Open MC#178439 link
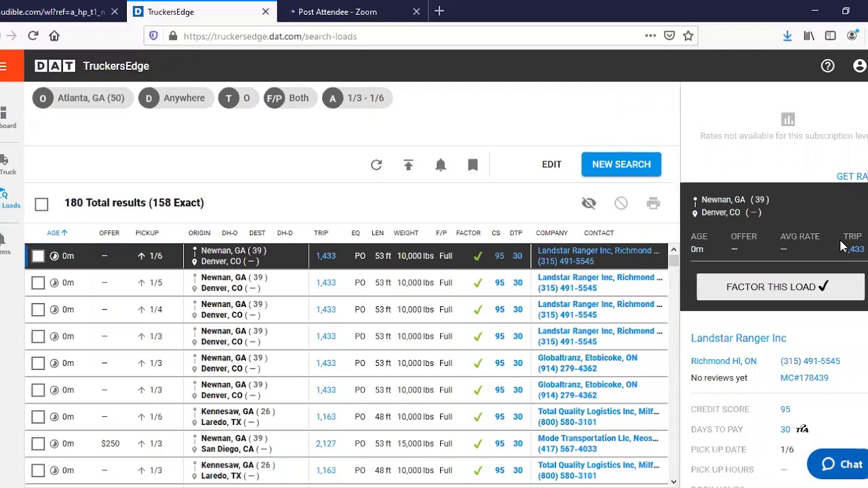 pyautogui.click(x=804, y=378)
